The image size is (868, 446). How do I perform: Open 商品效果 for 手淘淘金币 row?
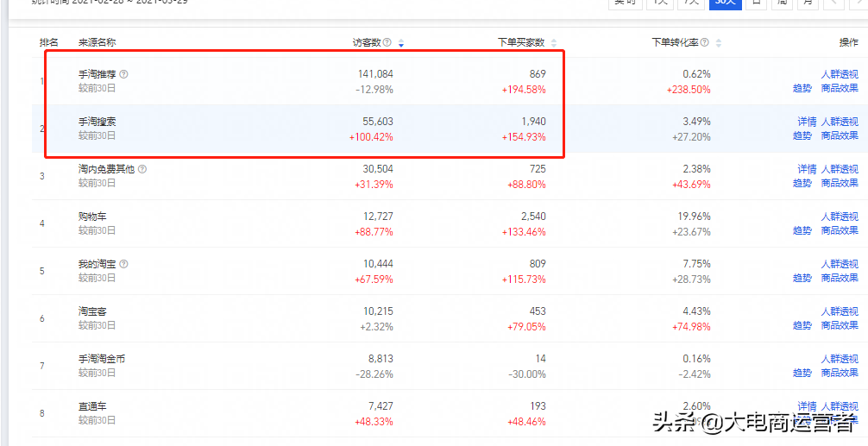click(840, 374)
